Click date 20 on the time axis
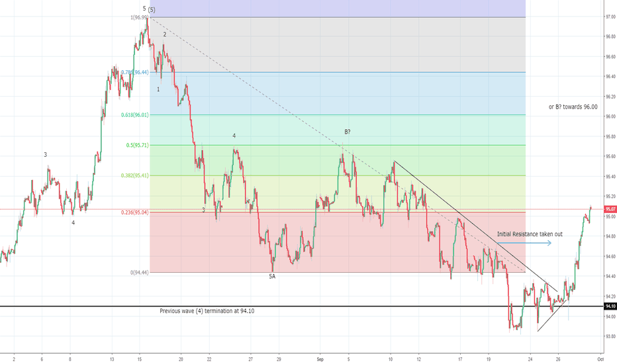The height and width of the screenshot is (364, 617). coord(181,359)
